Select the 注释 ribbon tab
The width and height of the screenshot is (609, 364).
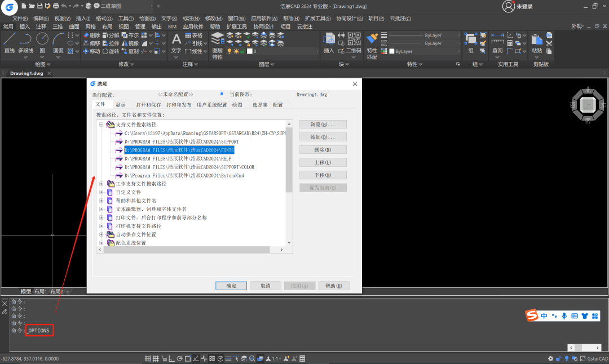[41, 26]
